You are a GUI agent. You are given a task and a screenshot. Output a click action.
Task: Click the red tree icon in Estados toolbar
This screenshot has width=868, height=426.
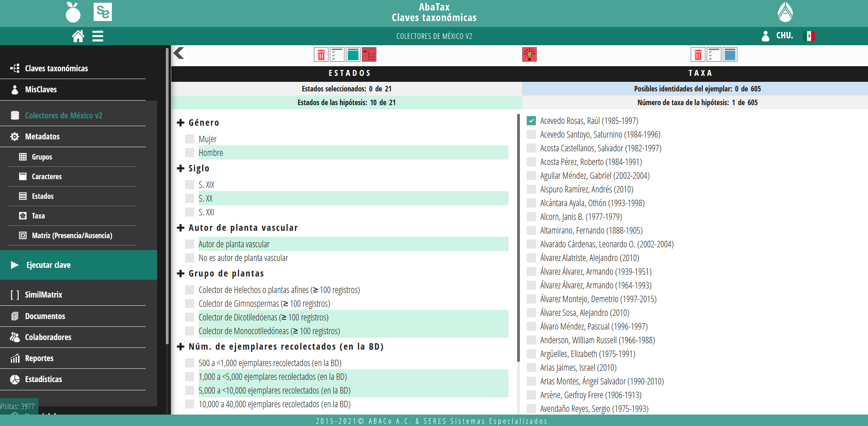[369, 55]
